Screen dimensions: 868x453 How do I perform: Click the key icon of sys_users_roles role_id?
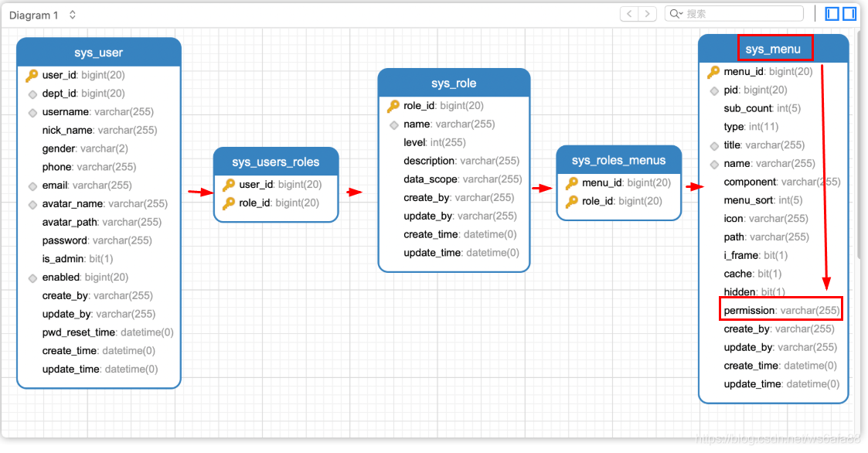229,203
